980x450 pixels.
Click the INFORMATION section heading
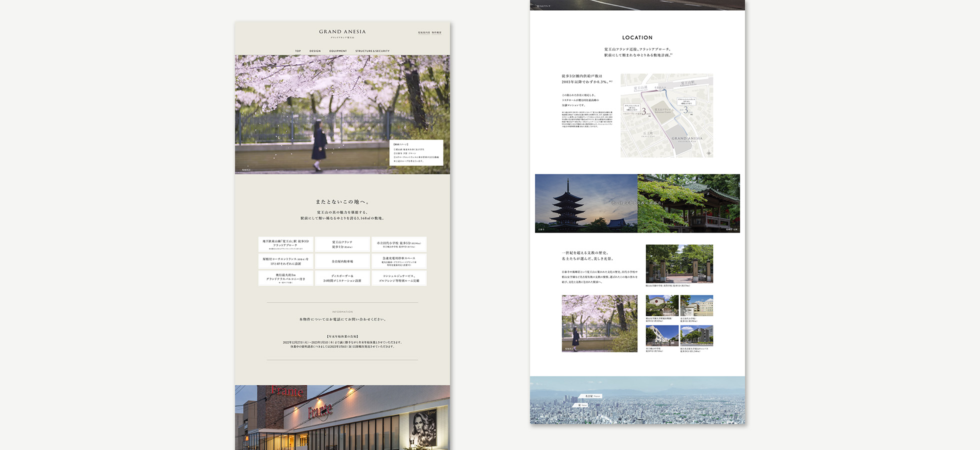coord(342,312)
